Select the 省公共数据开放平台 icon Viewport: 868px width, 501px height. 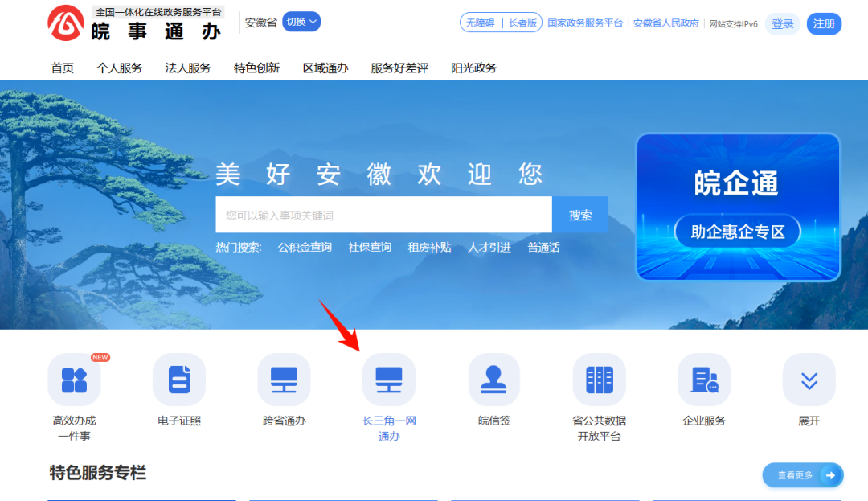[x=599, y=380]
